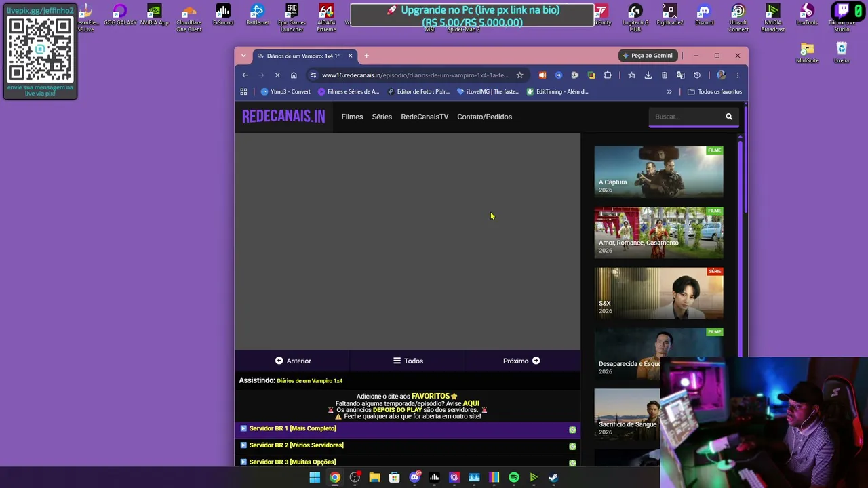Open the Windows Start menu
868x488 pixels.
tap(315, 478)
